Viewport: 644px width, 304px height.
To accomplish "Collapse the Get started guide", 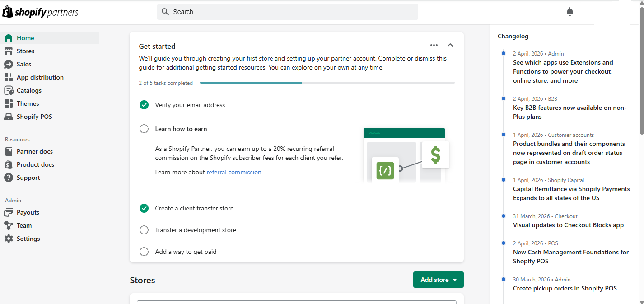I will pos(450,45).
